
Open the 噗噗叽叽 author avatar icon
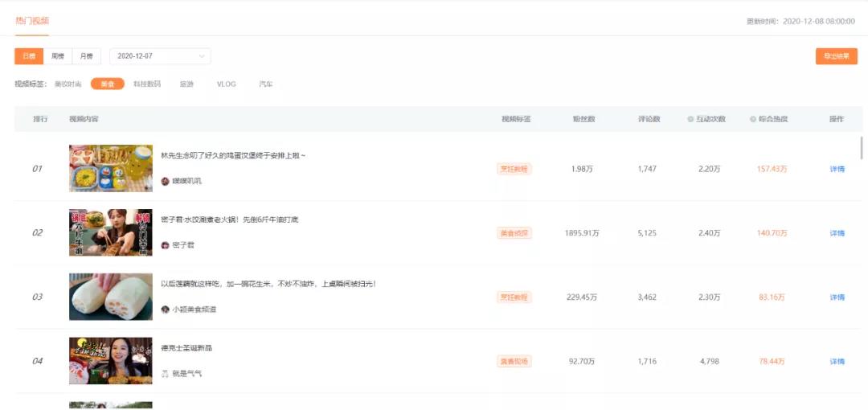click(x=165, y=181)
